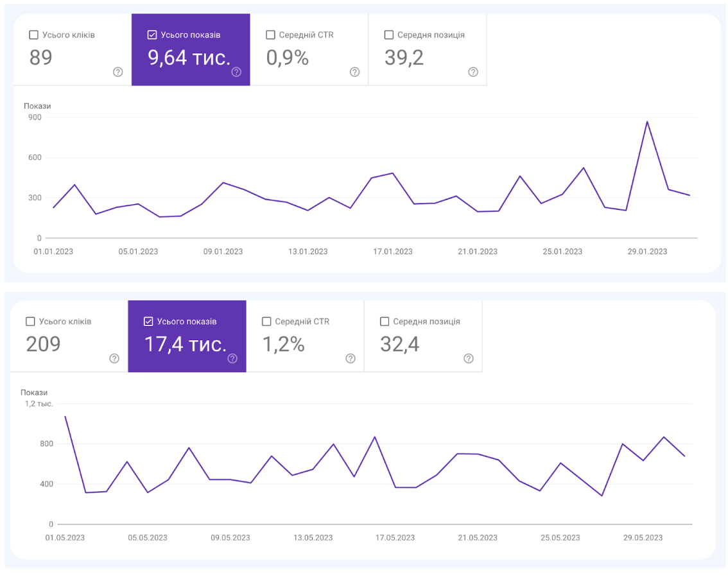Open help icon on 17,4 тис. impressions card

coord(232,358)
